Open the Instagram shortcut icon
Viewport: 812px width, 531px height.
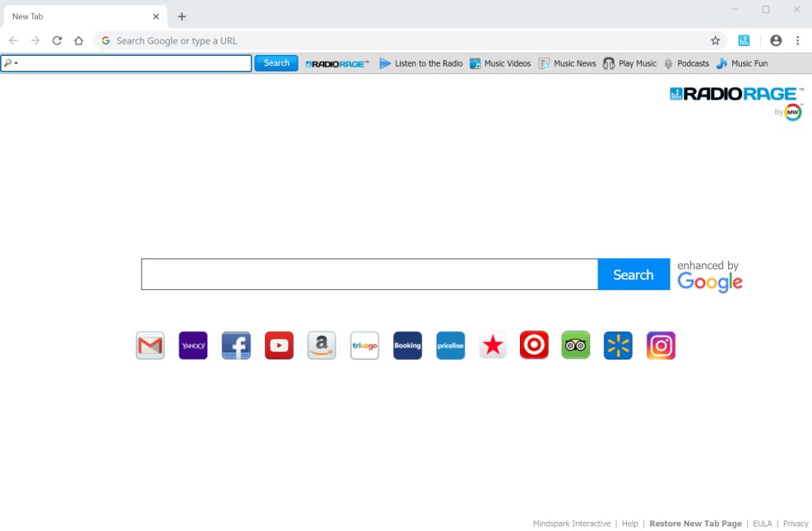pyautogui.click(x=661, y=345)
